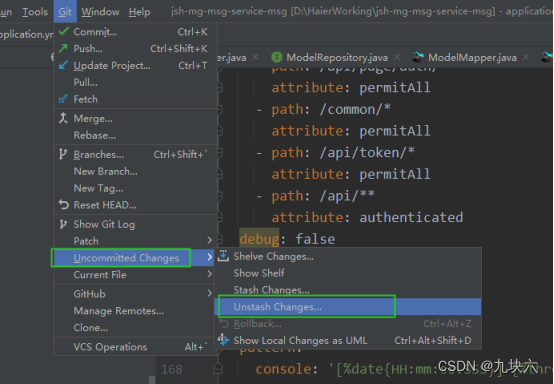Expand the GitHub submenu arrow
Viewport: 554px width, 384px height.
coord(210,294)
